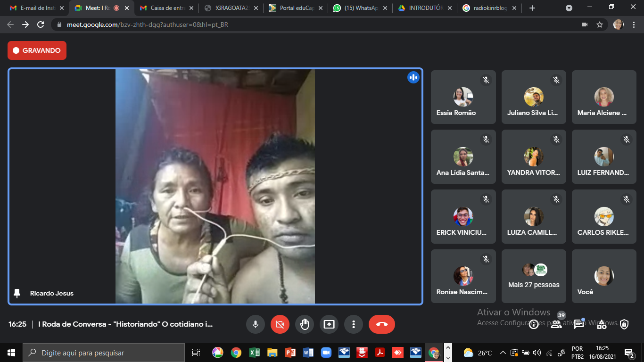Image resolution: width=644 pixels, height=362 pixels.
Task: Open the chat messages panel
Action: 578,324
